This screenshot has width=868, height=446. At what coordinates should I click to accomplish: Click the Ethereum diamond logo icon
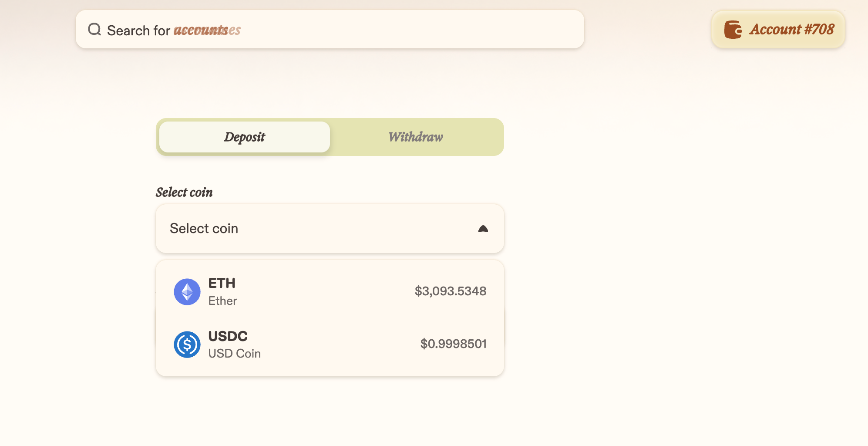(x=187, y=292)
